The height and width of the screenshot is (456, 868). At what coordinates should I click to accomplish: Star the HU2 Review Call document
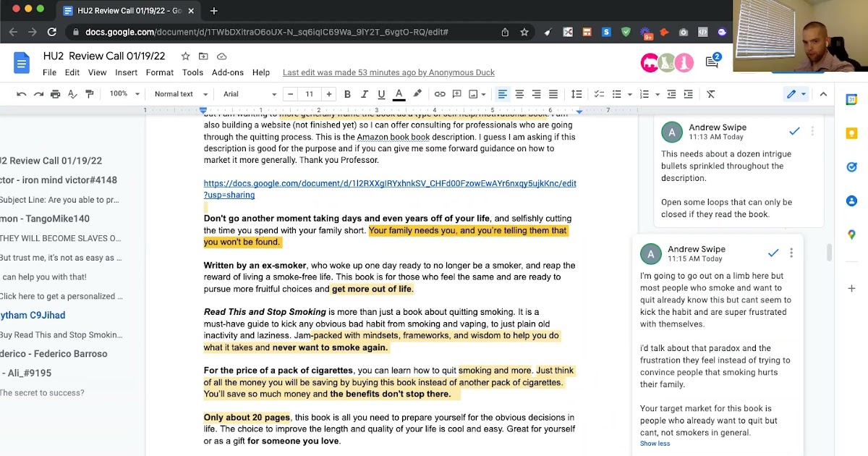pyautogui.click(x=185, y=56)
